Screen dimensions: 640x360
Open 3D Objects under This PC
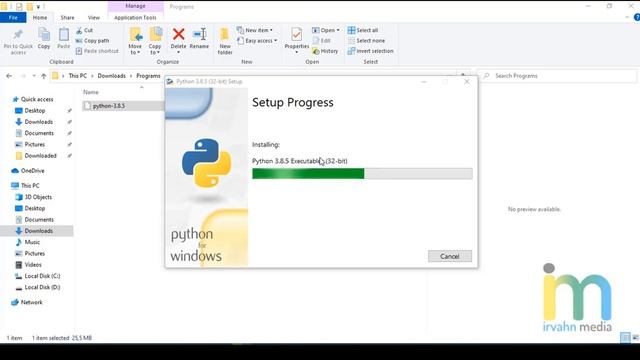tap(38, 197)
